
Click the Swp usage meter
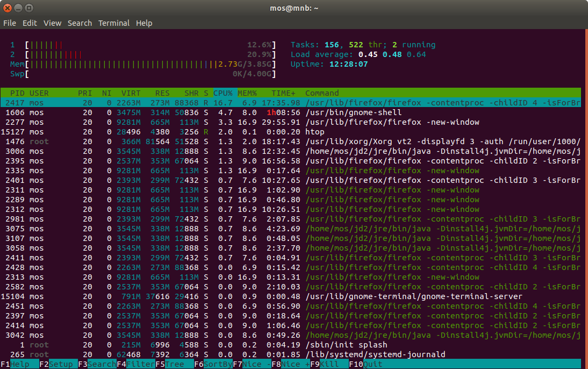point(143,74)
